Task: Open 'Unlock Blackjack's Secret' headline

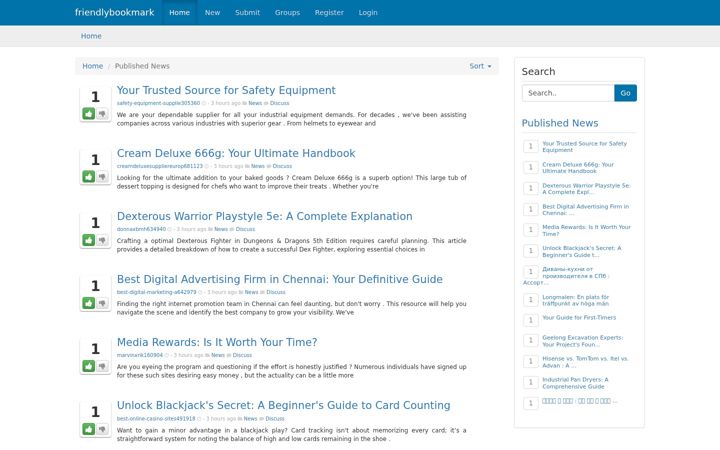Action: [x=283, y=405]
